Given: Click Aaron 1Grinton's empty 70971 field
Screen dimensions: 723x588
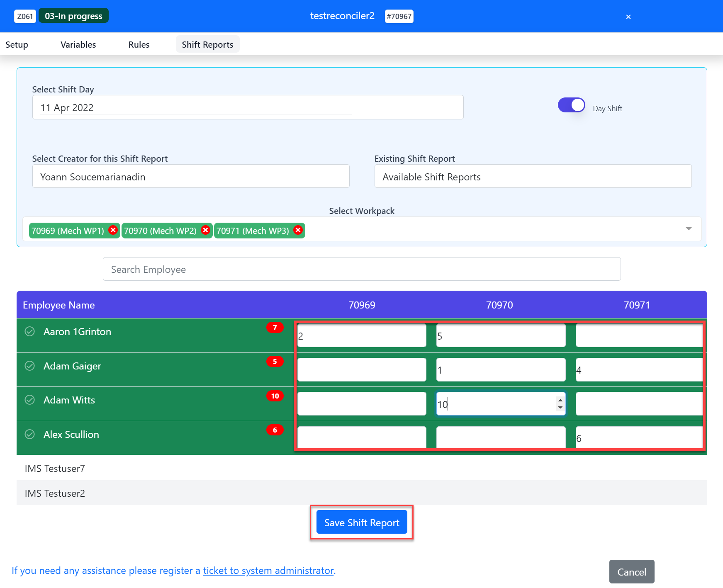Looking at the screenshot, I should tap(639, 335).
